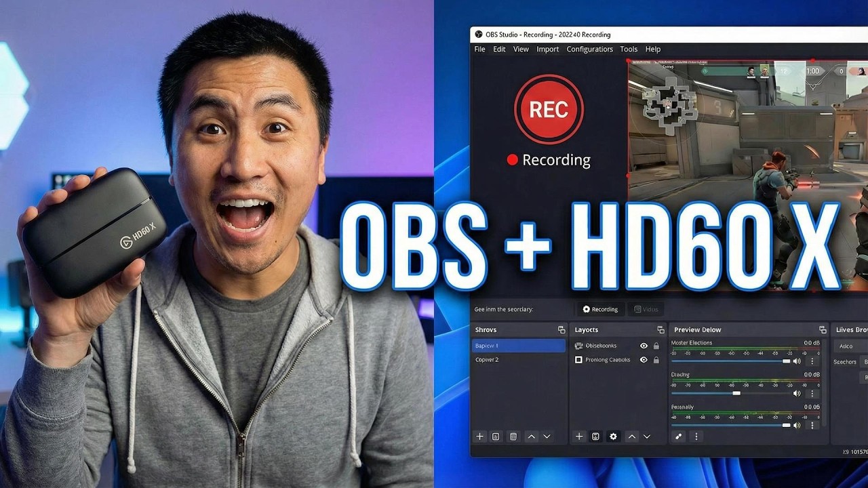Click the "Sechors" label in Liives panel
Image resolution: width=868 pixels, height=488 pixels.
pyautogui.click(x=845, y=362)
